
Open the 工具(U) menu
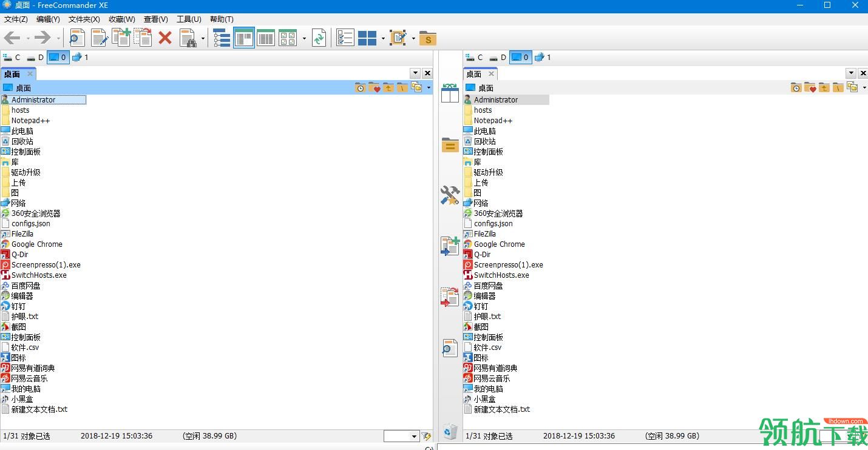coord(189,19)
